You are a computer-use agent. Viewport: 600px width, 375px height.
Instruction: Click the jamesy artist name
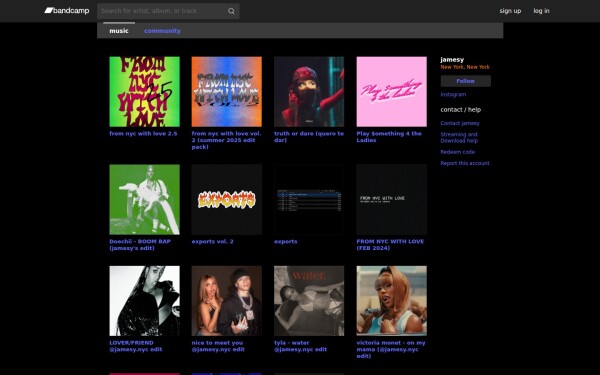tap(452, 60)
